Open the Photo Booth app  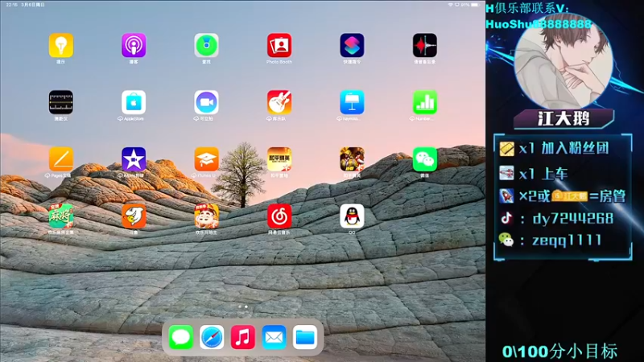pos(279,45)
